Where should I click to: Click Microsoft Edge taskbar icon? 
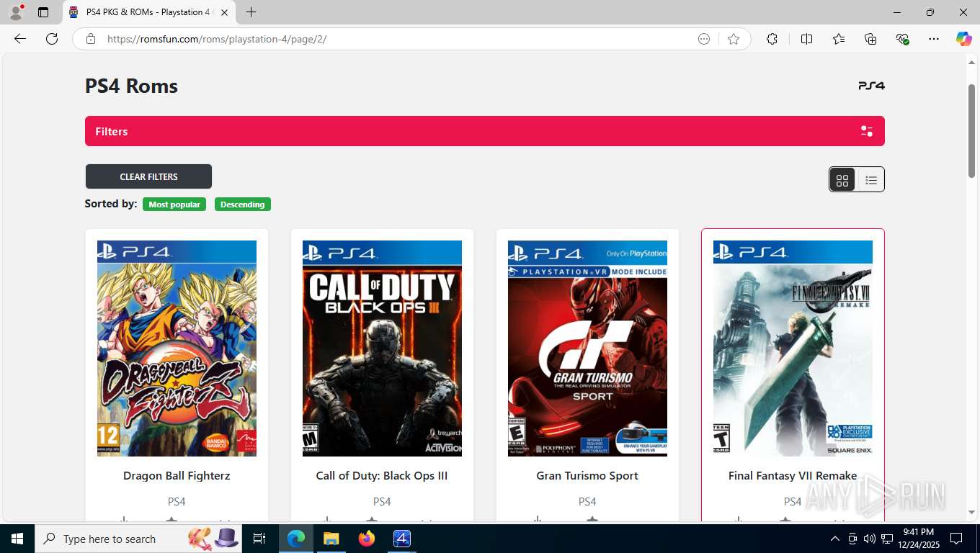pos(295,539)
